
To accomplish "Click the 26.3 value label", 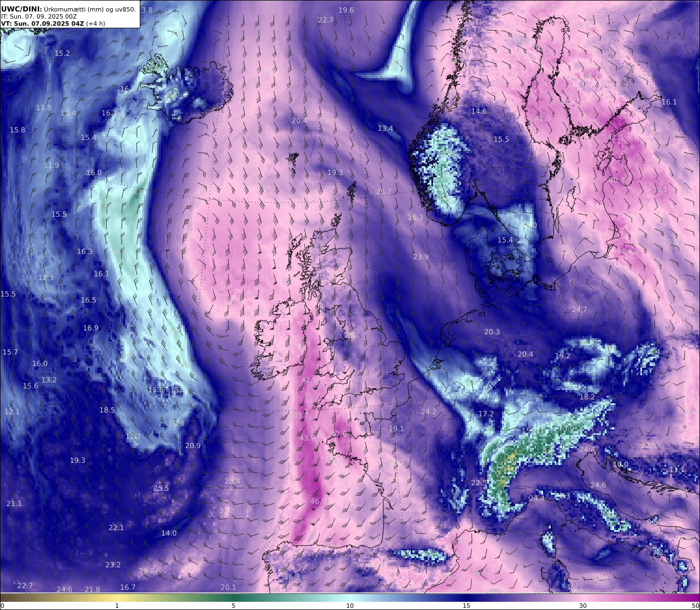I will coord(416,218).
